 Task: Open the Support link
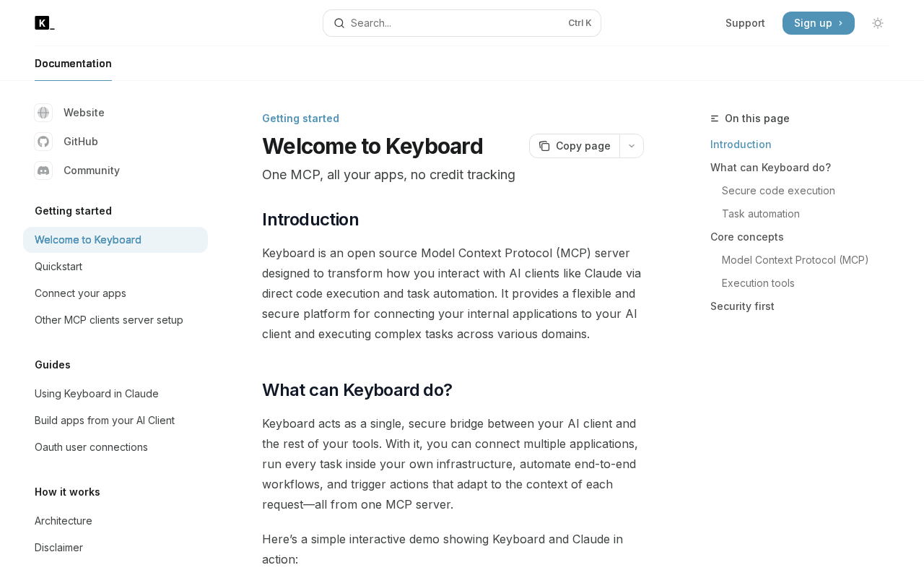[745, 23]
